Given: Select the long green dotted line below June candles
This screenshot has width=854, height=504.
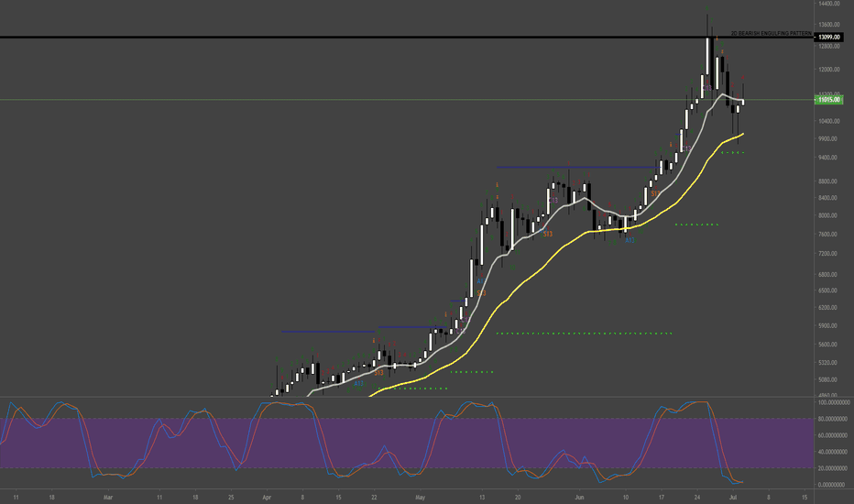Looking at the screenshot, I should tap(585, 333).
